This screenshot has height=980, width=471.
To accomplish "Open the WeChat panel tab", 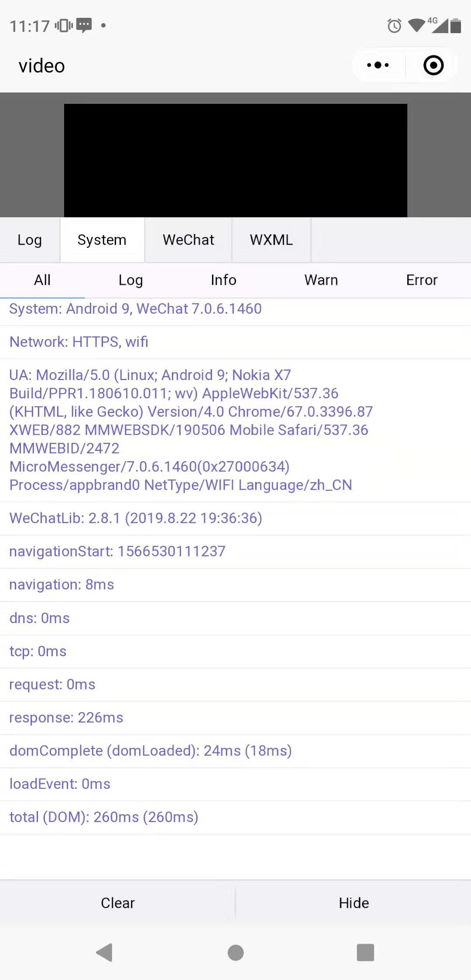I will pos(188,240).
